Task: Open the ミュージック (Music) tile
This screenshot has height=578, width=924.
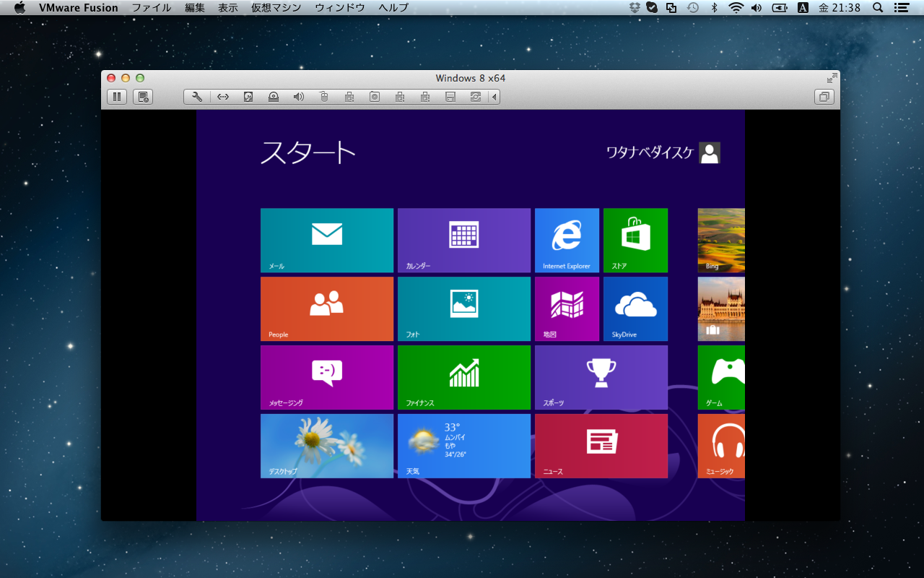Action: coord(721,446)
